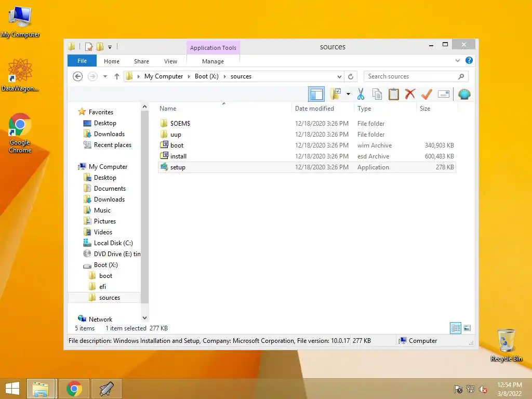This screenshot has height=399, width=532.
Task: Open the Manage ribbon tab
Action: [x=212, y=61]
